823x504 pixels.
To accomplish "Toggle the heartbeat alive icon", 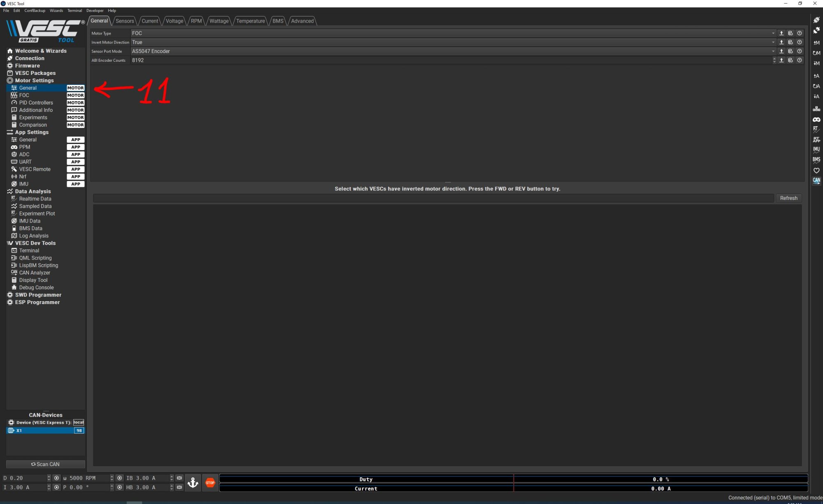I will pos(816,170).
